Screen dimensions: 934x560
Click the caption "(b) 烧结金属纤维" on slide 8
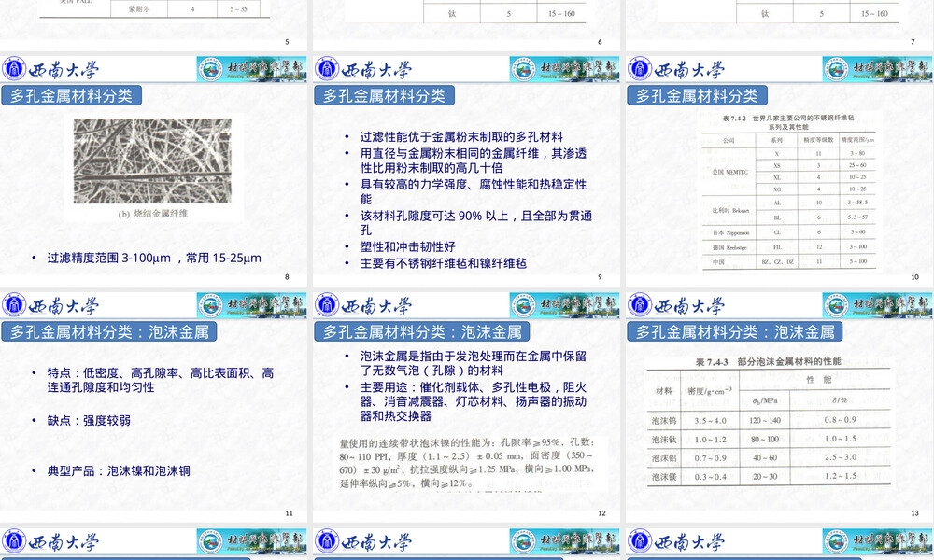152,214
